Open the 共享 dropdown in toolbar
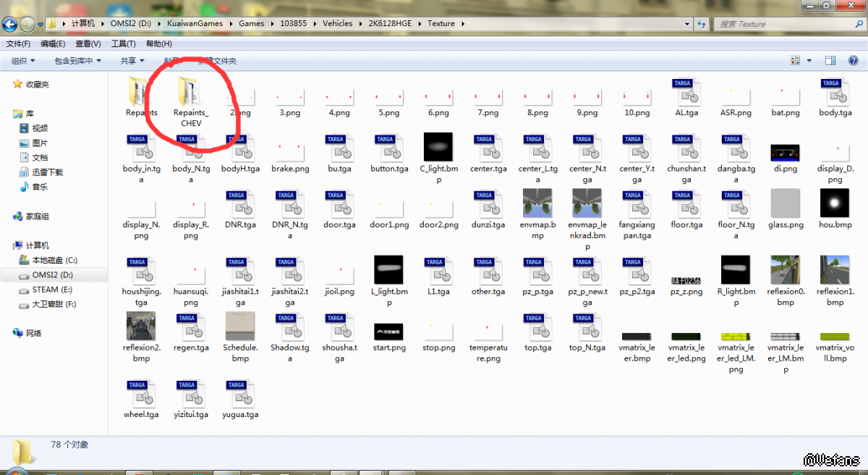 (x=132, y=61)
